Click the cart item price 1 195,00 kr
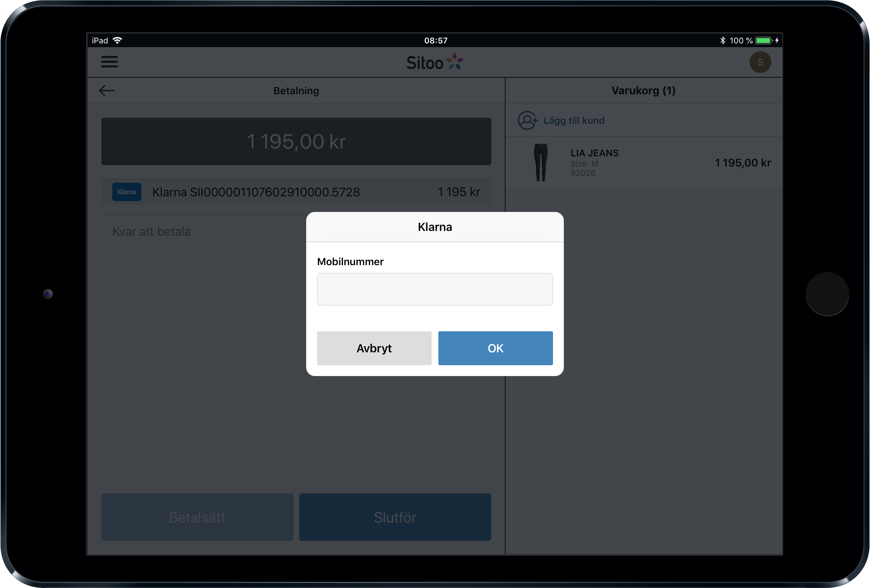Viewport: 870px width, 588px height. (x=743, y=162)
